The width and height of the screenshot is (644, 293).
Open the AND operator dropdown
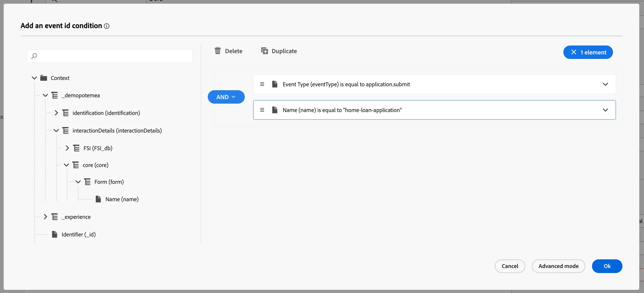tap(226, 97)
